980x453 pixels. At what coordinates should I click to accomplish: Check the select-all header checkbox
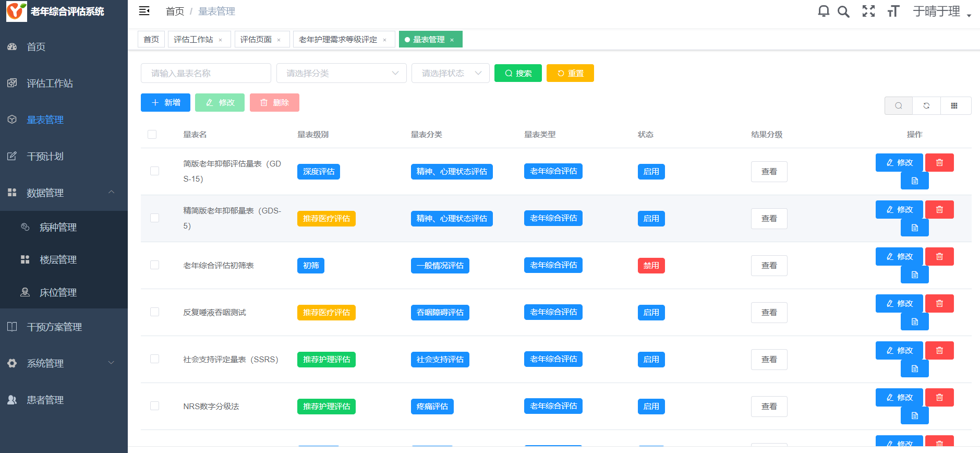152,135
